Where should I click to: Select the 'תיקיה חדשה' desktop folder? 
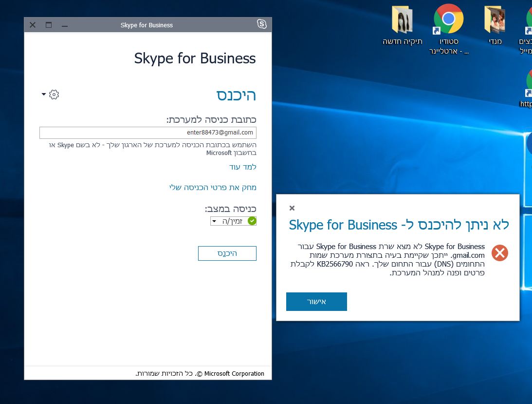point(403,26)
